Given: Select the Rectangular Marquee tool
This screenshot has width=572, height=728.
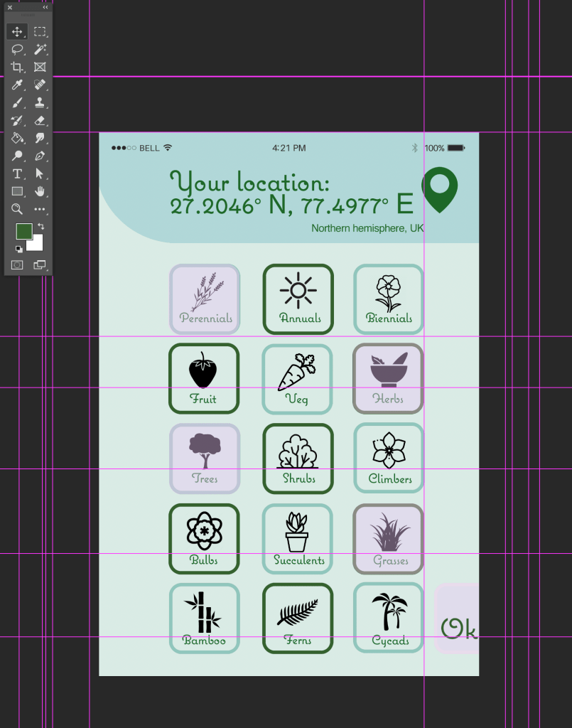Looking at the screenshot, I should [x=40, y=32].
